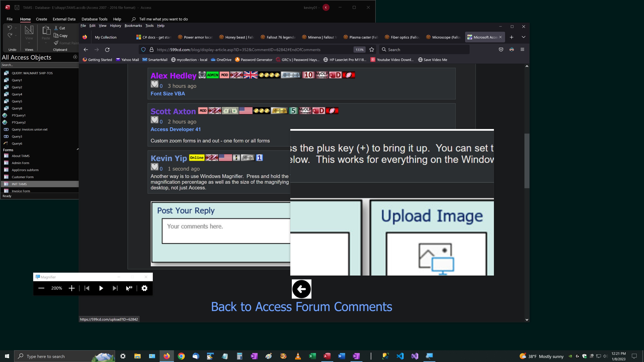Toggle tracking protection via the shield icon

pos(143,49)
